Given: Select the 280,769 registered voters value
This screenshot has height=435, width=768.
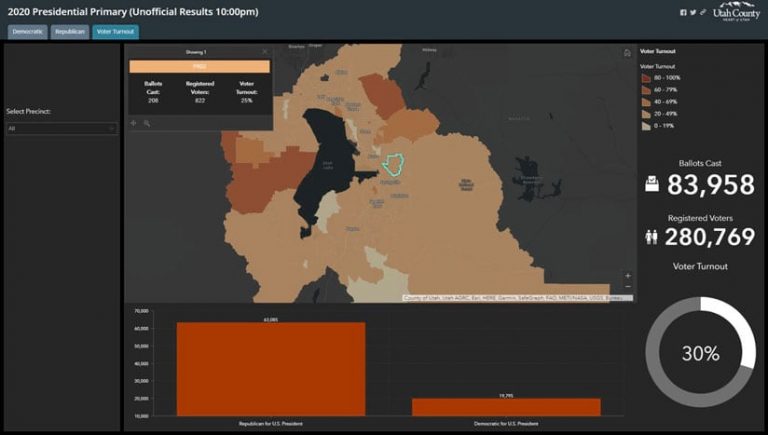Looking at the screenshot, I should [710, 237].
